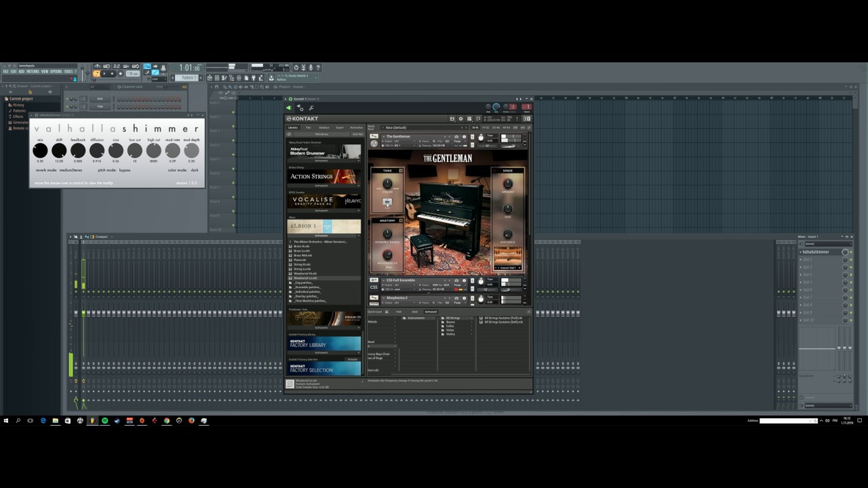Expand Vocalise Instruments dropdown arrow
Viewport: 868px width, 488px height.
[x=358, y=211]
